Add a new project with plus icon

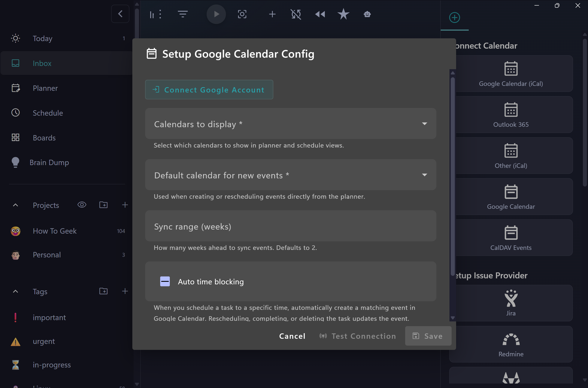click(x=125, y=205)
